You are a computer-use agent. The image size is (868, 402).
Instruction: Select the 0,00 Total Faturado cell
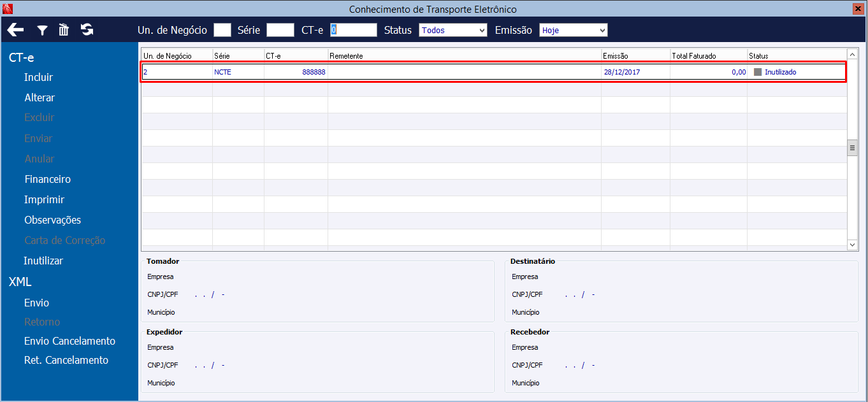pyautogui.click(x=709, y=72)
